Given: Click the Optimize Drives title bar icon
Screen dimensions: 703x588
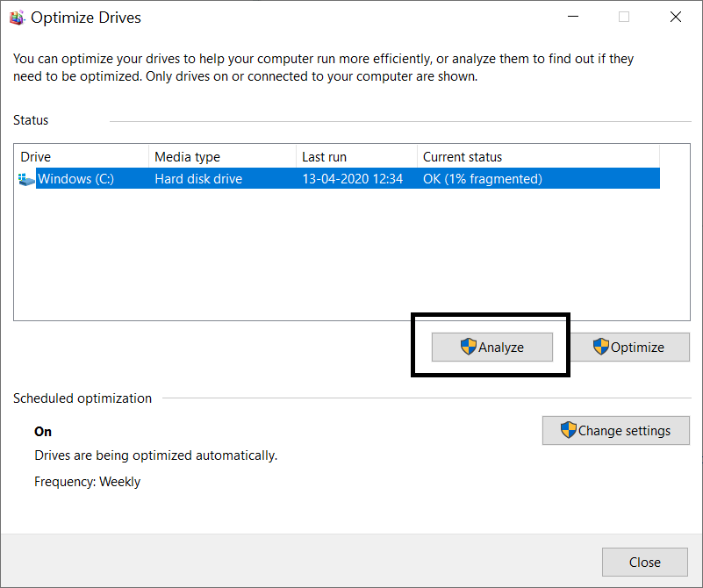Looking at the screenshot, I should coord(17,16).
